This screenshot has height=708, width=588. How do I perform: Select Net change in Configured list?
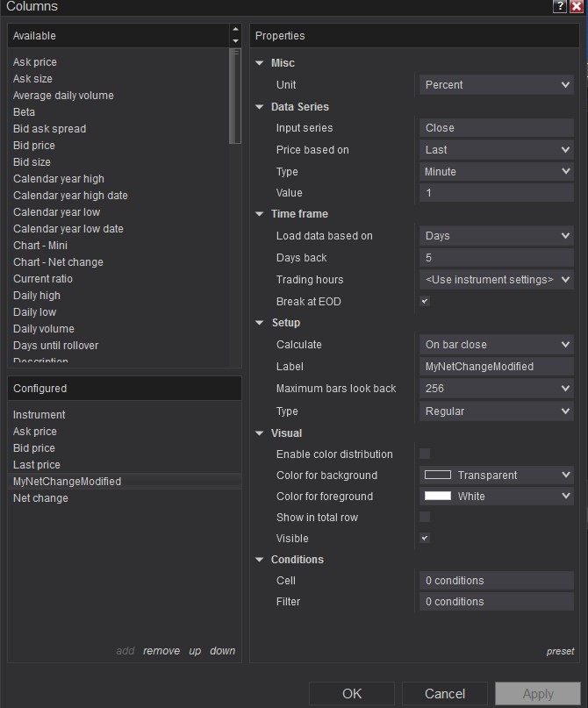click(40, 498)
